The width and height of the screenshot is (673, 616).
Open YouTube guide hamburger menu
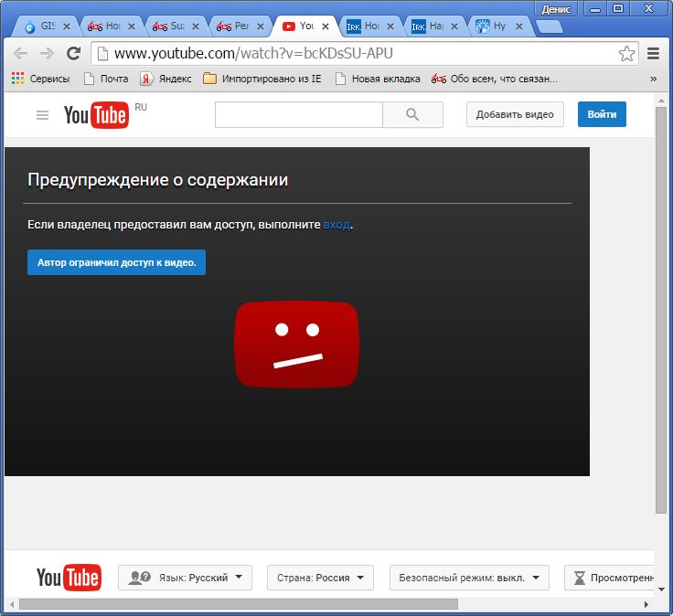point(42,115)
